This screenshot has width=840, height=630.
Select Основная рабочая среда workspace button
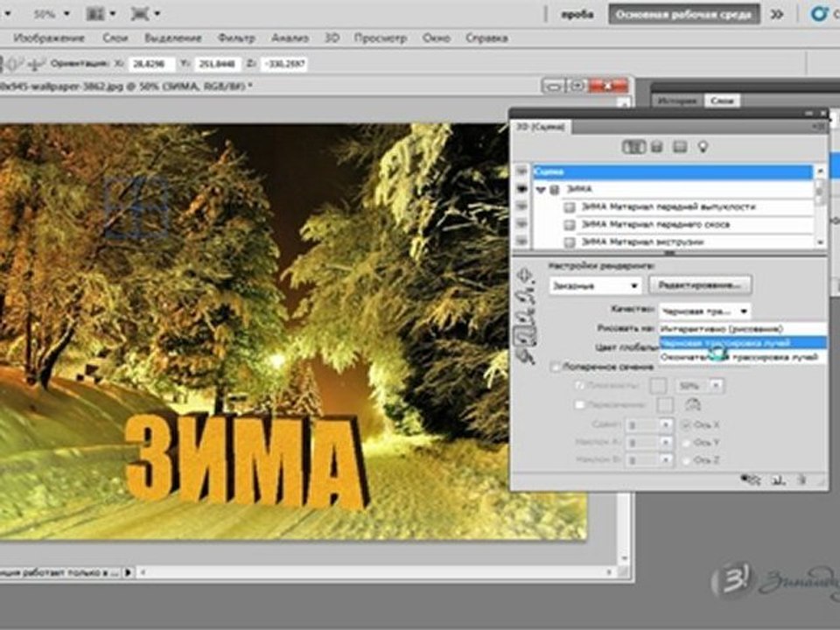(x=684, y=15)
